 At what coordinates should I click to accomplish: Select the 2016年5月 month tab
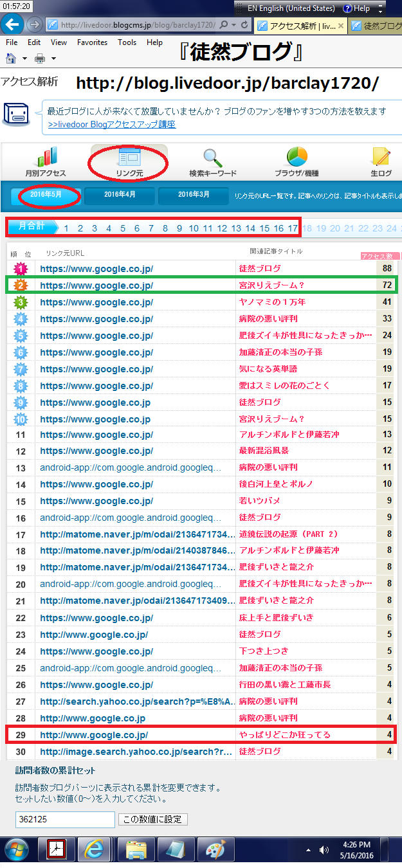46,195
